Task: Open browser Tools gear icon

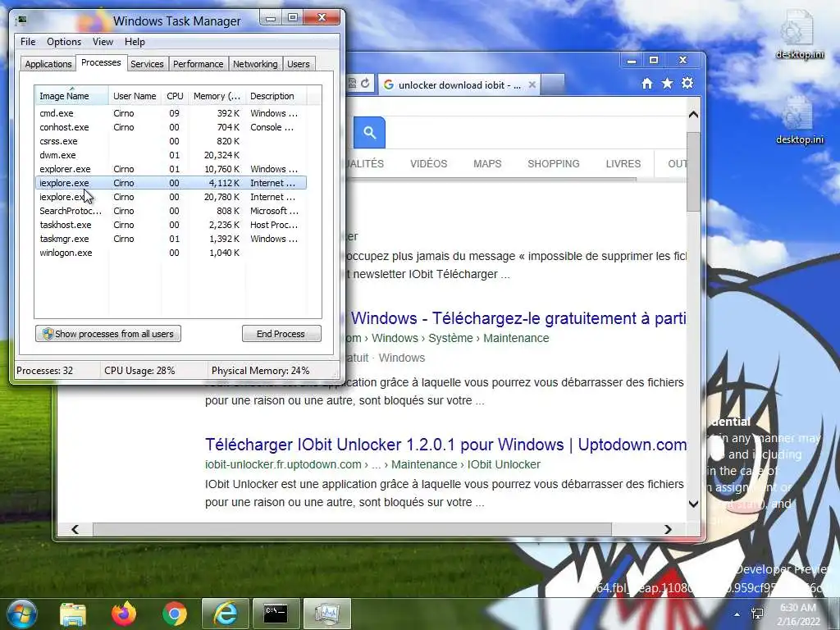Action: pos(687,84)
